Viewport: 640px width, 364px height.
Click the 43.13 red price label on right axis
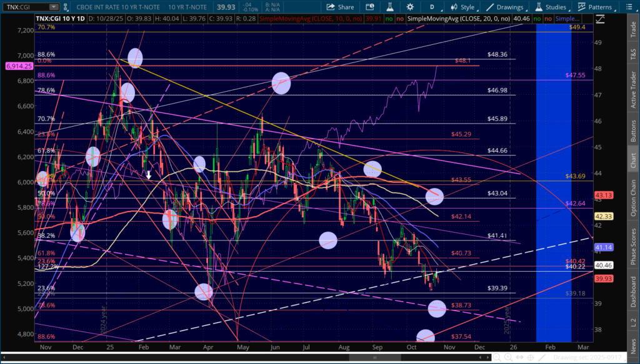coord(604,195)
